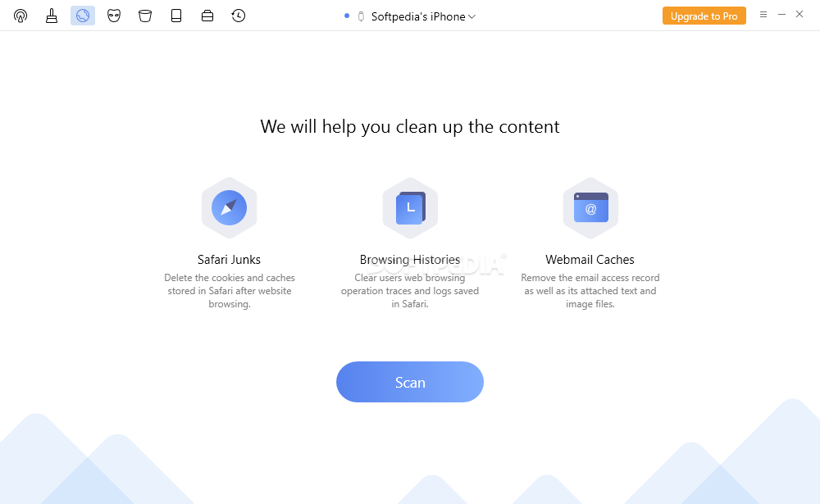The image size is (820, 504).
Task: Open the mask privacy clean icon
Action: 114,16
